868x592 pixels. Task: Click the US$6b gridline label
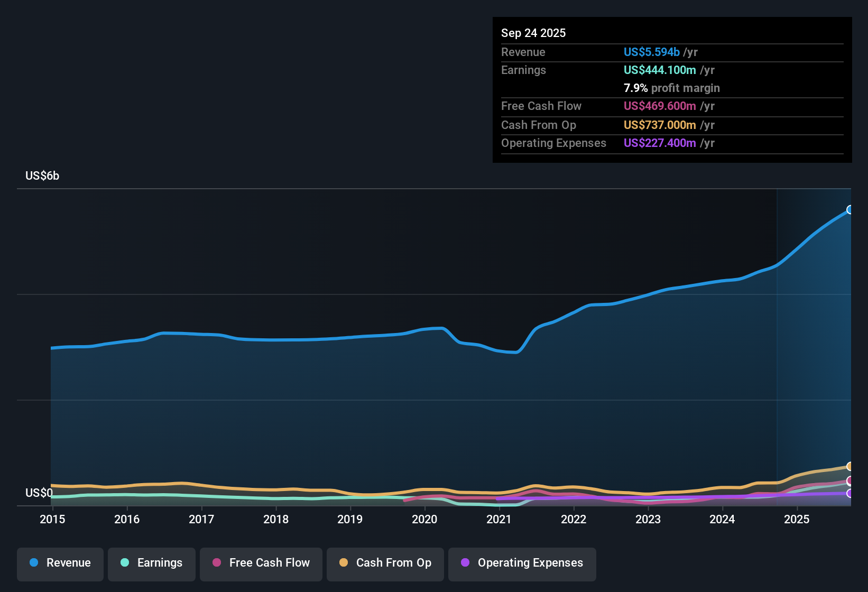(x=42, y=175)
